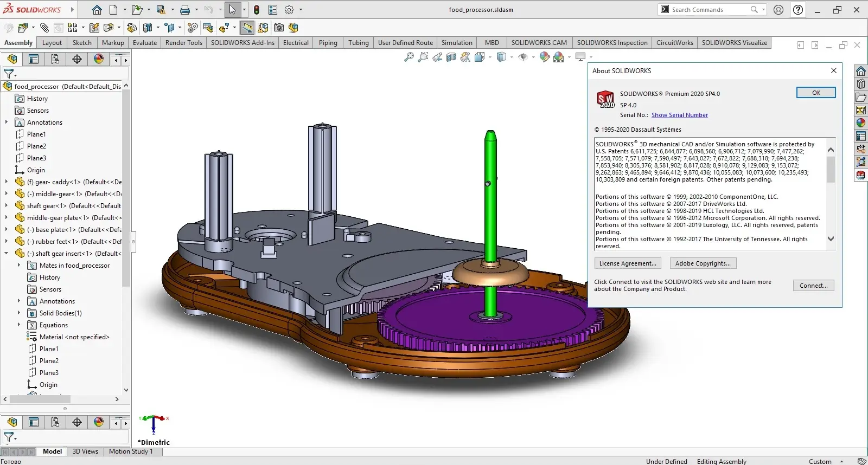Click the Adobe Copyrights... button
This screenshot has height=465, width=868.
[703, 263]
